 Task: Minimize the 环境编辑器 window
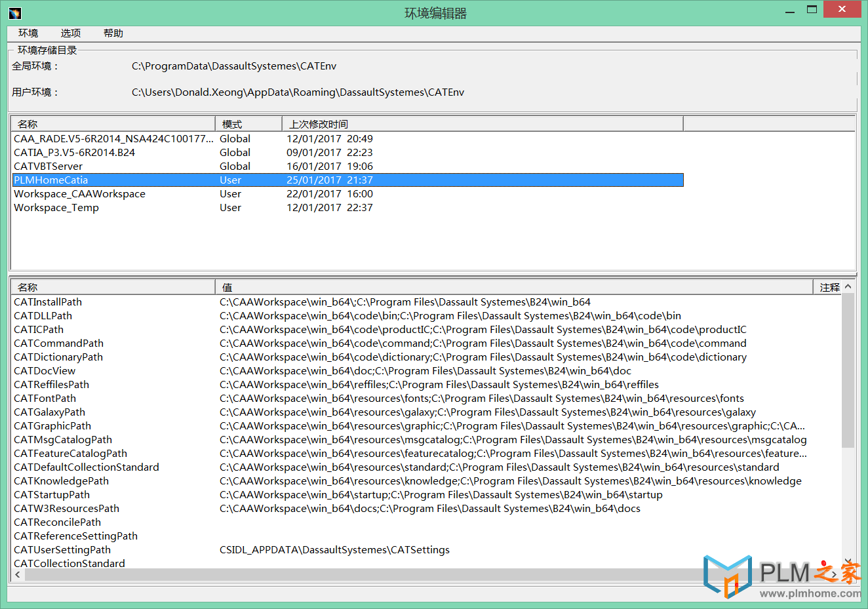pos(790,11)
